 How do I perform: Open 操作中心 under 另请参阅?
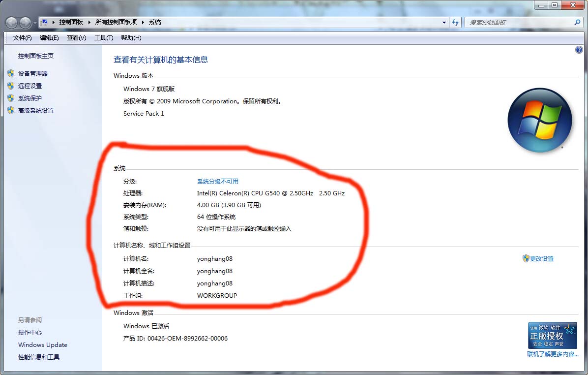pos(30,333)
